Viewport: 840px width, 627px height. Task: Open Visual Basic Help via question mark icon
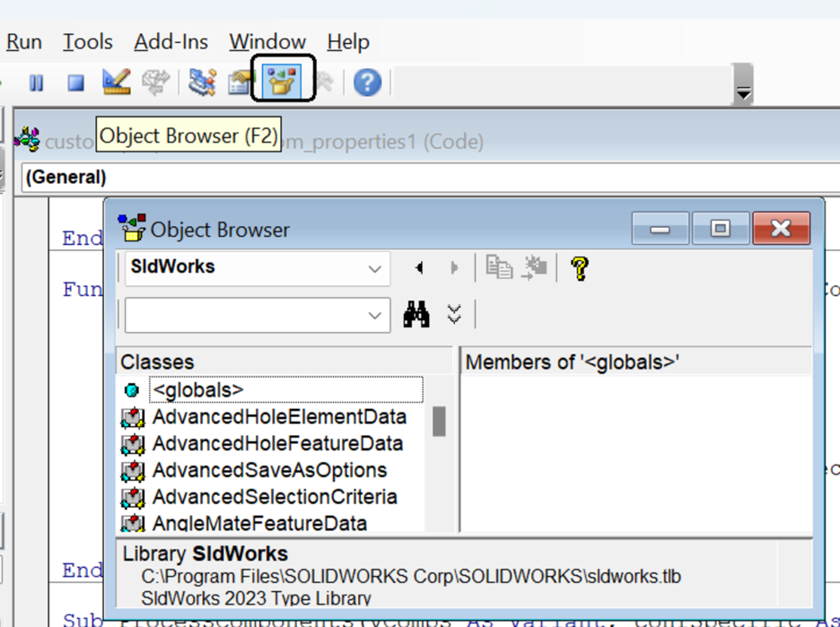(368, 83)
